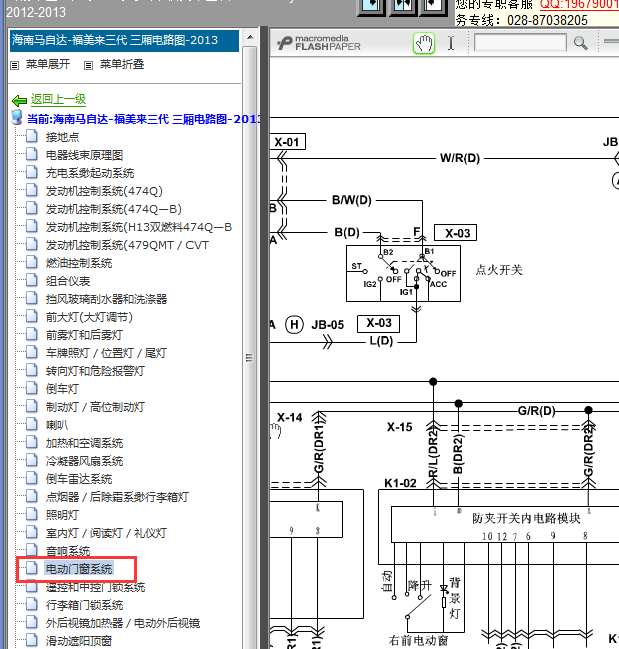Click the X-01 connector label in diagram
This screenshot has width=619, height=649.
(288, 142)
